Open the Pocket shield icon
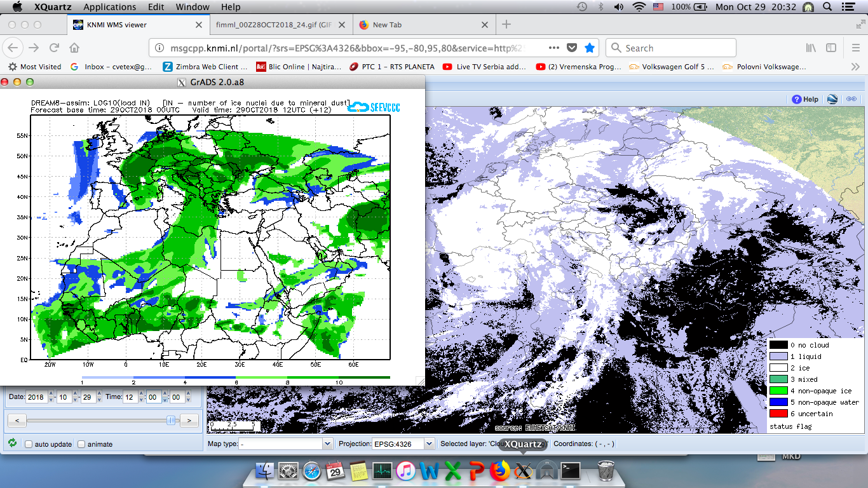The width and height of the screenshot is (868, 488). [x=572, y=48]
